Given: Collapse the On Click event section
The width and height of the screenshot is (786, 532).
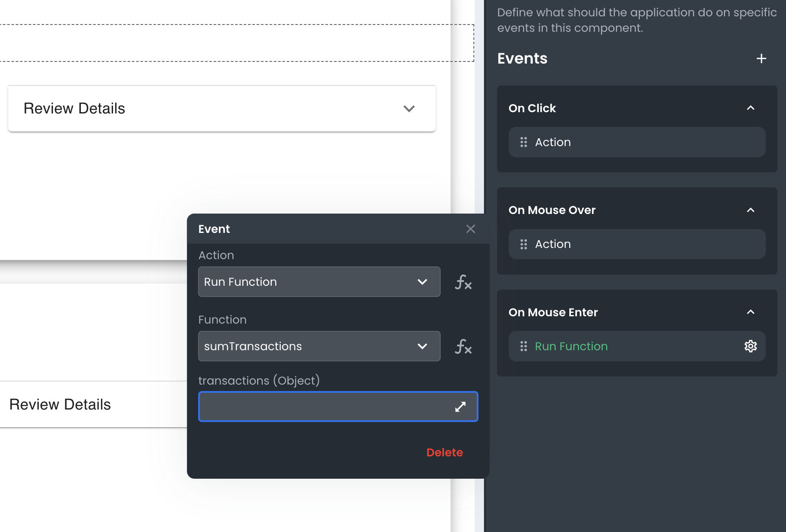Looking at the screenshot, I should (750, 108).
